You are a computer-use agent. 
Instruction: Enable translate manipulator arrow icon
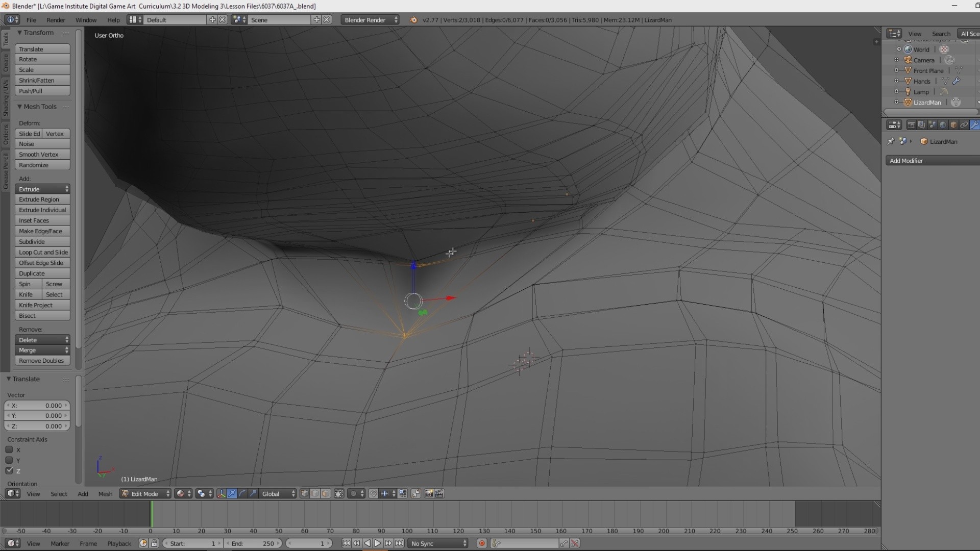pyautogui.click(x=232, y=493)
